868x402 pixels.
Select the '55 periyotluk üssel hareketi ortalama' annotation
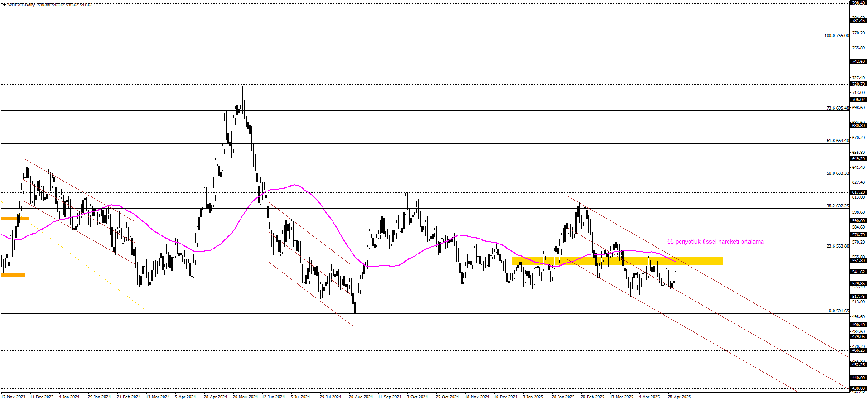[715, 242]
